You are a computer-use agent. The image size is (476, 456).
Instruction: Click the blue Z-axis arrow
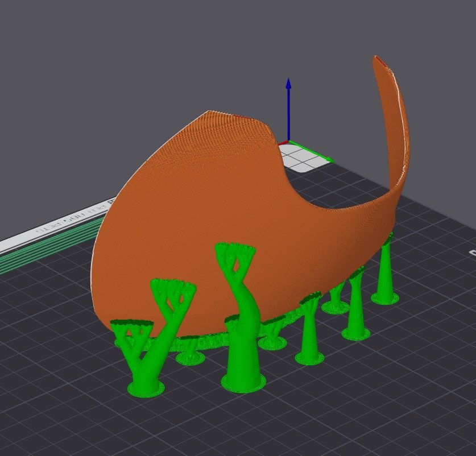(x=288, y=109)
